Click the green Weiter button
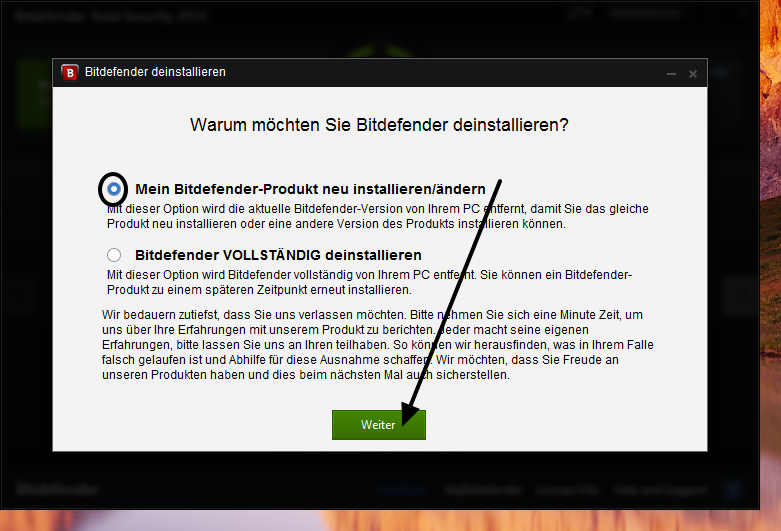Image resolution: width=781 pixels, height=531 pixels. click(x=379, y=425)
